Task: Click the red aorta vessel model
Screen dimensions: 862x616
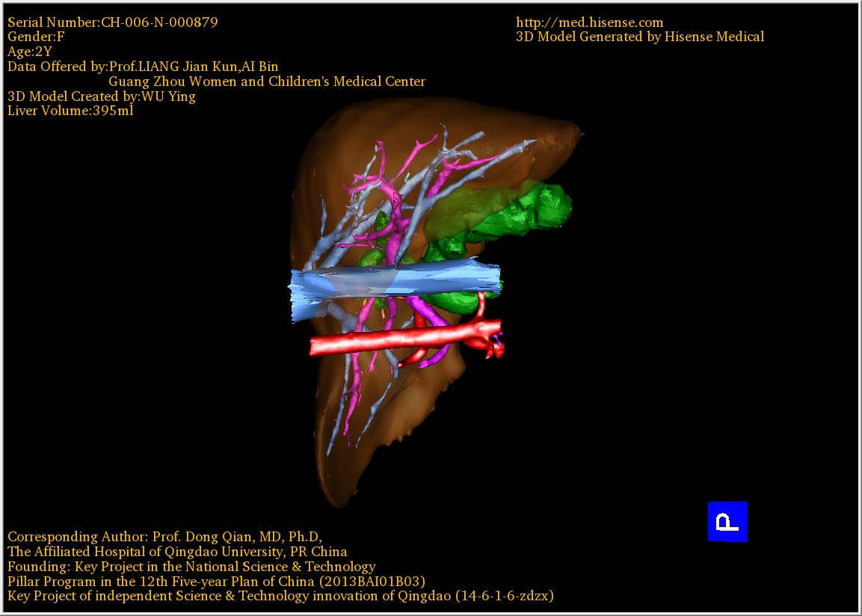Action: click(x=406, y=339)
